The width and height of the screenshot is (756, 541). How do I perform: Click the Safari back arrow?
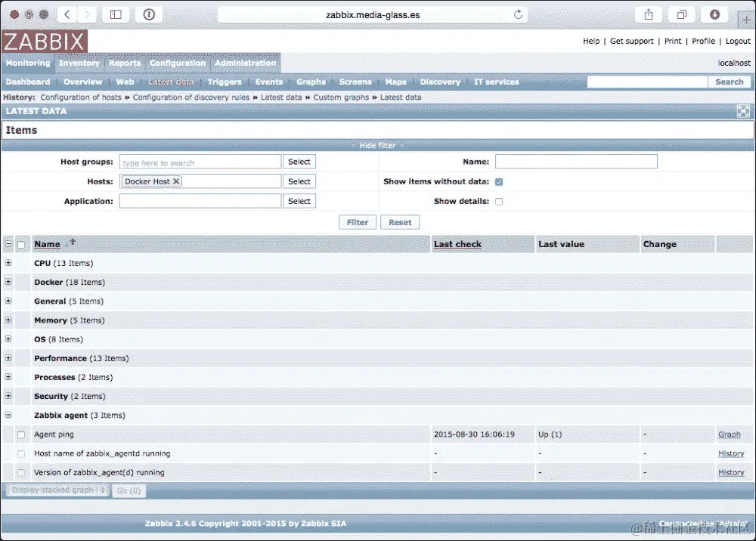coord(65,14)
